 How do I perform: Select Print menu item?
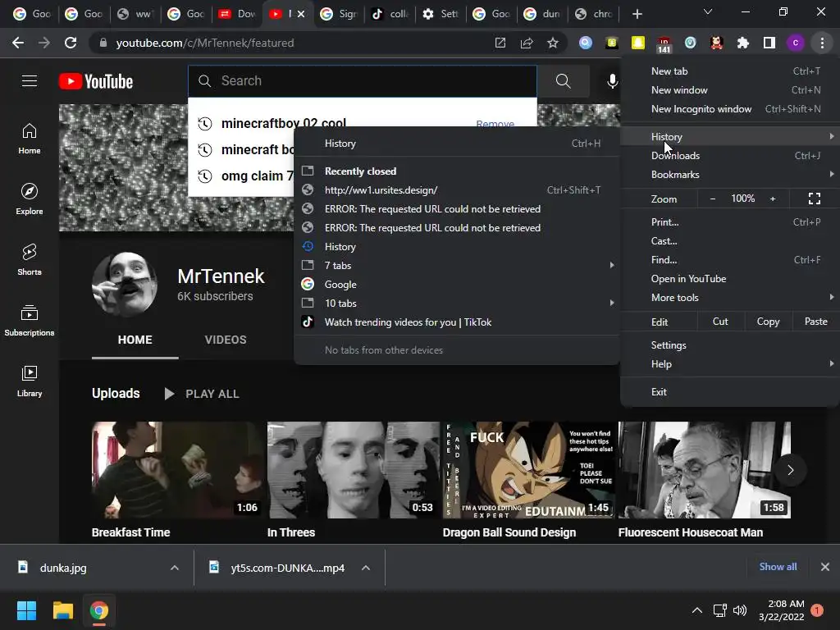tap(729, 222)
